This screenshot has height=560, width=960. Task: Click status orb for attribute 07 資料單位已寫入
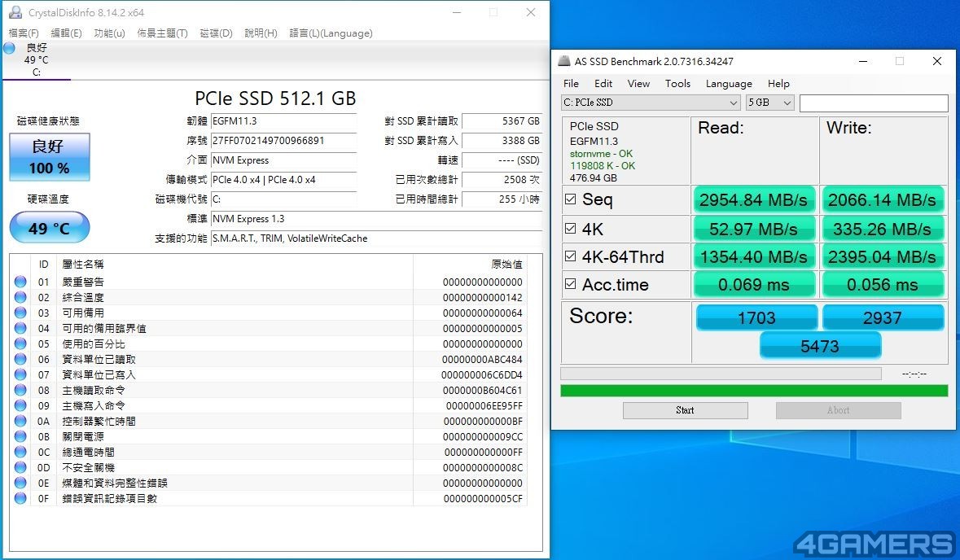tap(21, 374)
